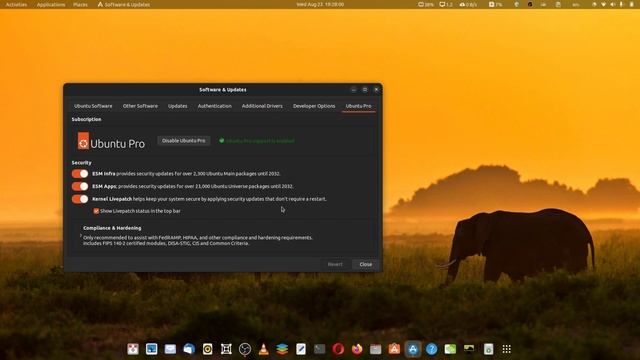Go to the Updates tab
Image resolution: width=640 pixels, height=360 pixels.
pyautogui.click(x=178, y=106)
